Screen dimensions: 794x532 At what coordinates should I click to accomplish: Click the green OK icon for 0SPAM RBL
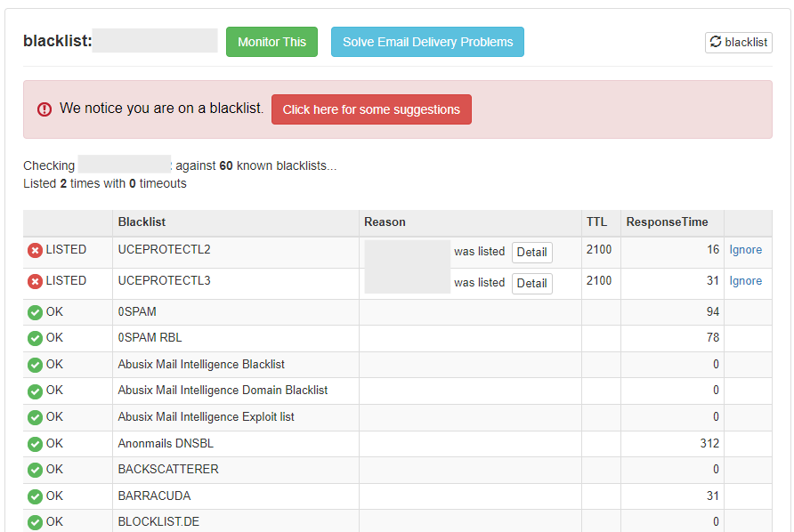point(35,338)
